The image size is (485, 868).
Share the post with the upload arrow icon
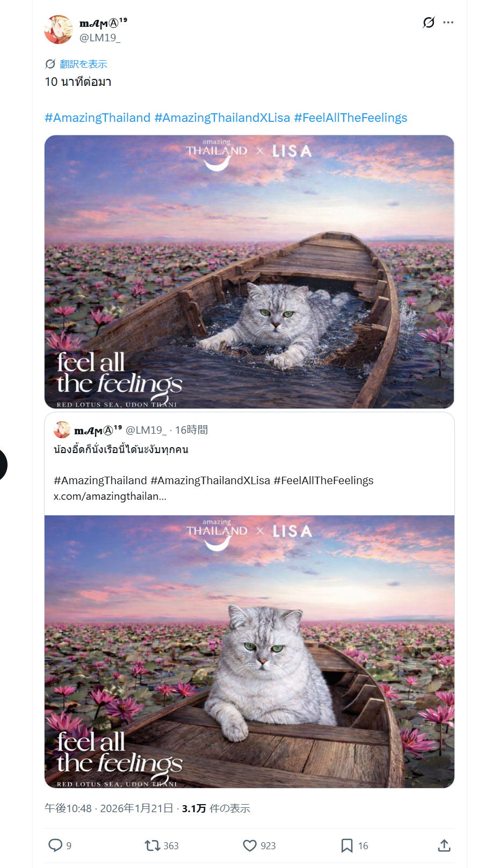(x=444, y=845)
